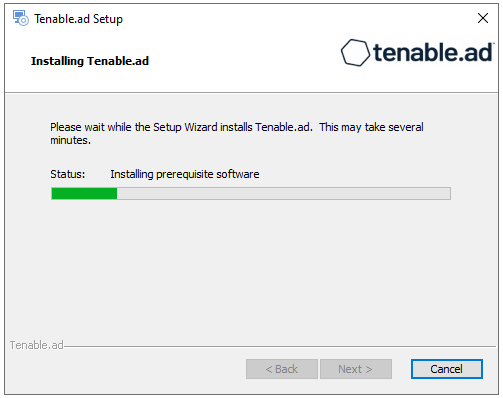Cancel the Tenable.ad installation
The image size is (503, 398).
point(446,369)
